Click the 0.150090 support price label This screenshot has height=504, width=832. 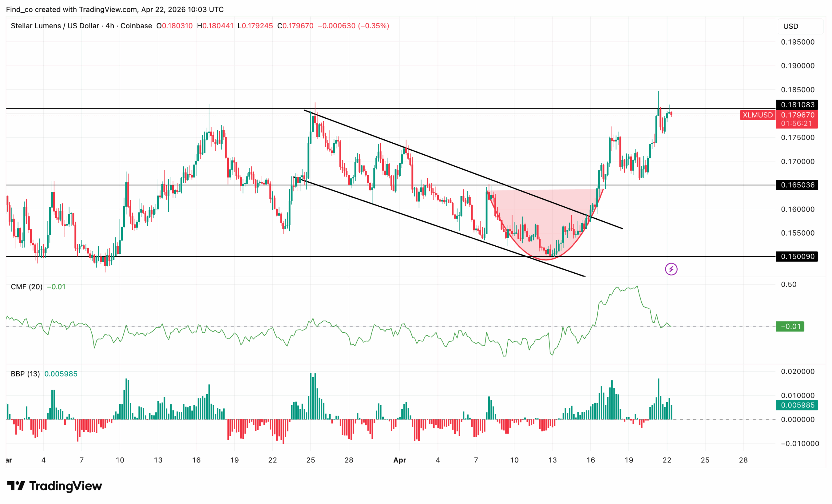coord(797,257)
